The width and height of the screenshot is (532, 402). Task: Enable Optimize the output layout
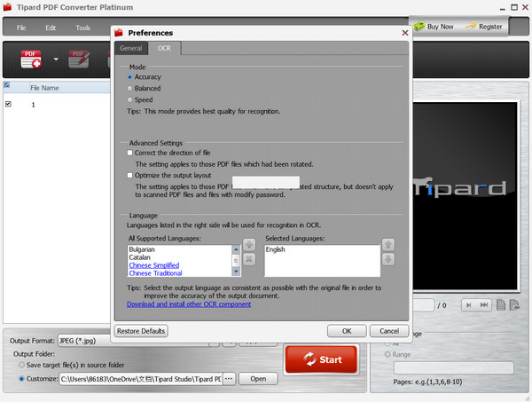pos(129,175)
